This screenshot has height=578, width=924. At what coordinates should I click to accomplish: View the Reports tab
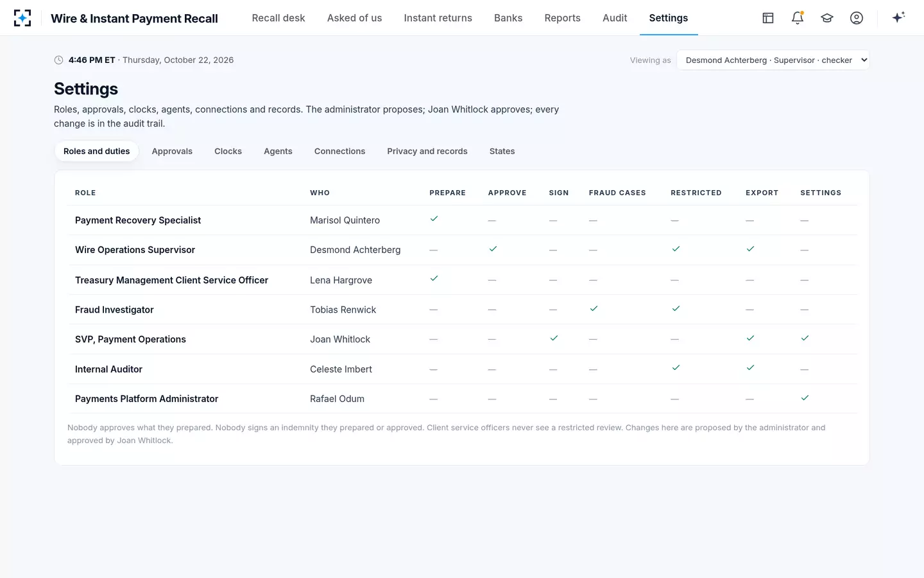pyautogui.click(x=562, y=18)
